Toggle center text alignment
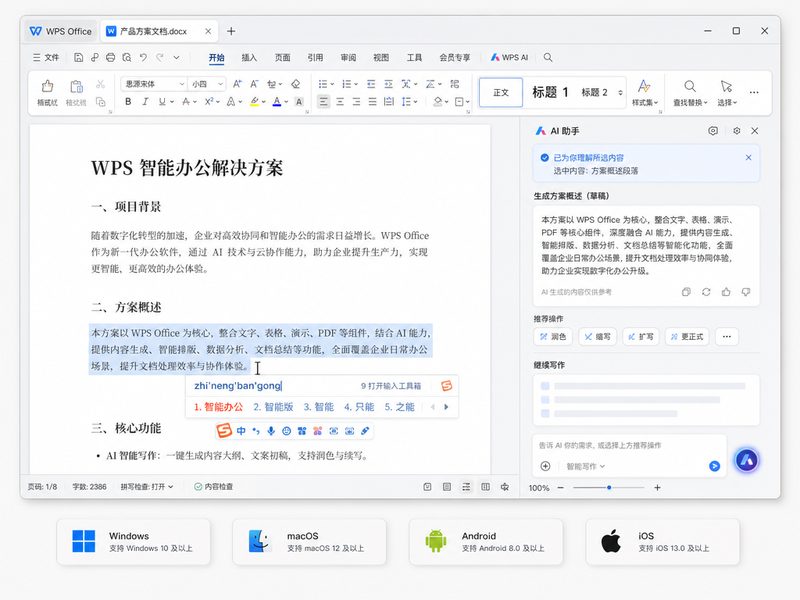 tap(340, 102)
